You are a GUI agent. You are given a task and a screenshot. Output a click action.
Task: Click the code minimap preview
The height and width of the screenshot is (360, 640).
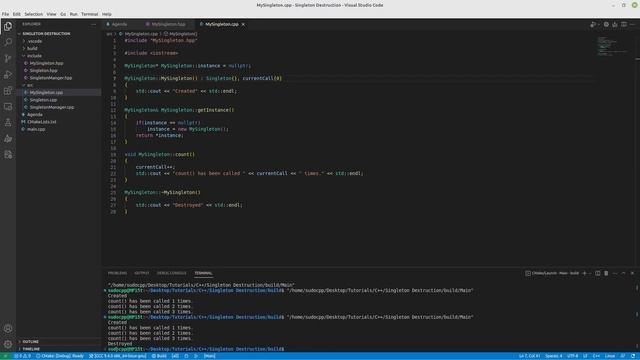point(612,46)
